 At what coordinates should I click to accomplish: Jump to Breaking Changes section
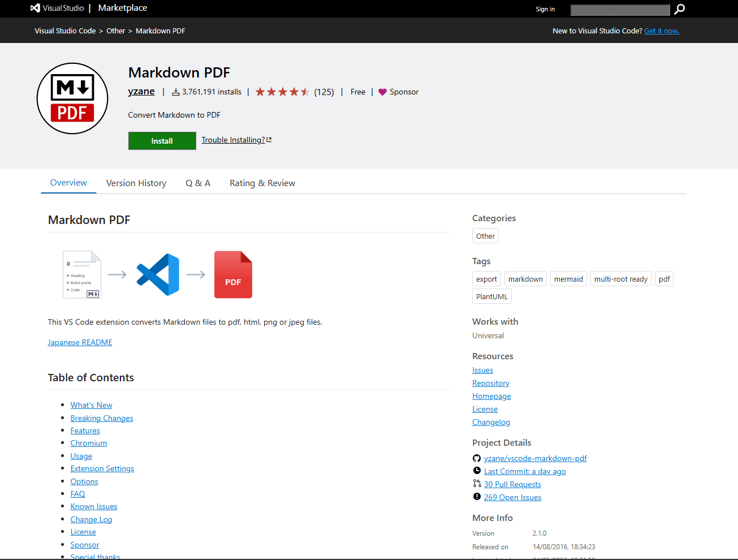click(102, 418)
